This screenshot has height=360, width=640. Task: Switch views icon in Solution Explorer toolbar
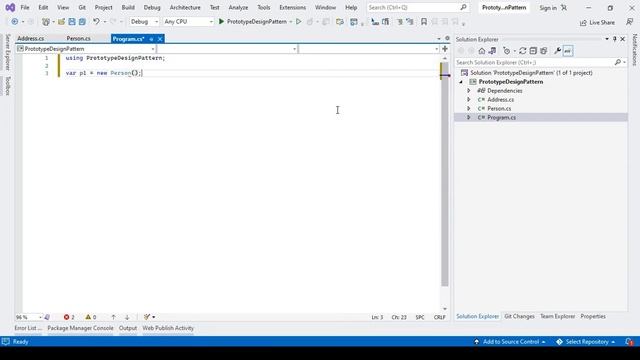pos(492,51)
